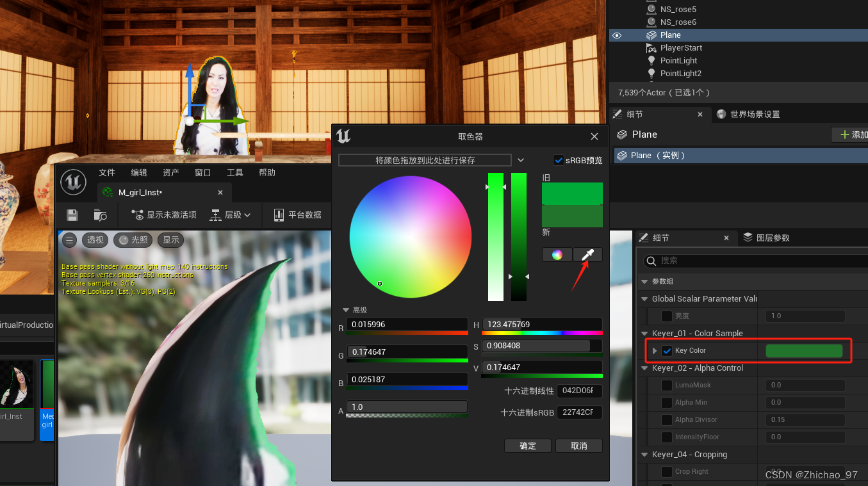Click inside the color wheel
Screen dimensions: 868x486
pos(411,237)
